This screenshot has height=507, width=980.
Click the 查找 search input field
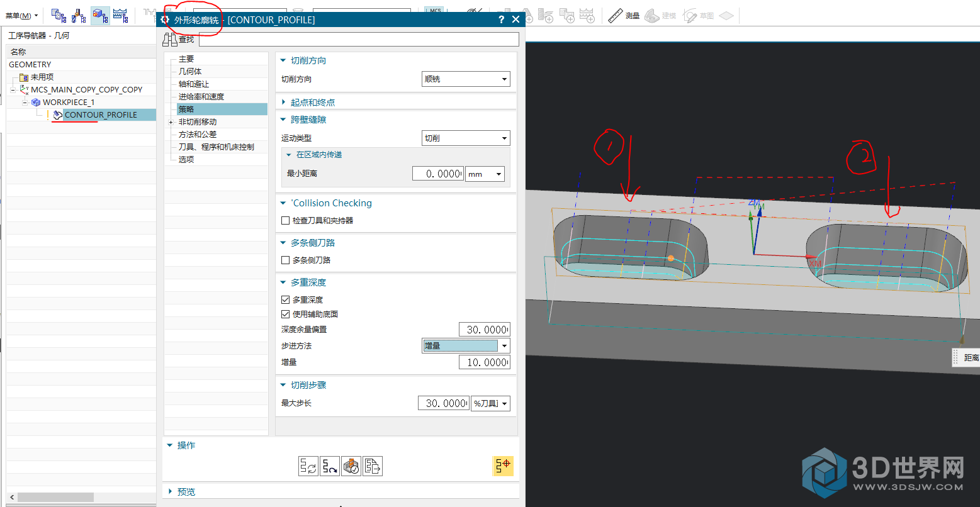click(359, 40)
